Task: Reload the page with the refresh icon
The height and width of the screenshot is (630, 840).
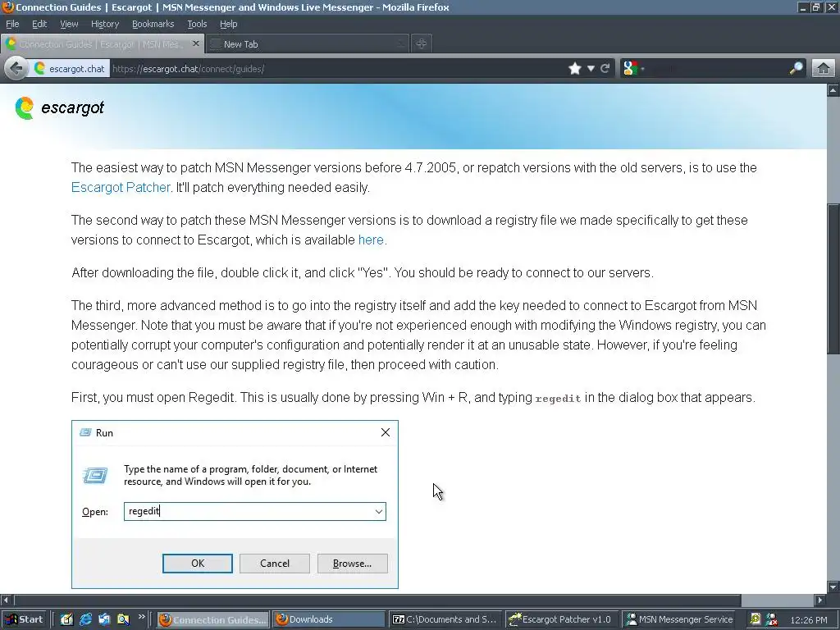Action: pos(605,69)
